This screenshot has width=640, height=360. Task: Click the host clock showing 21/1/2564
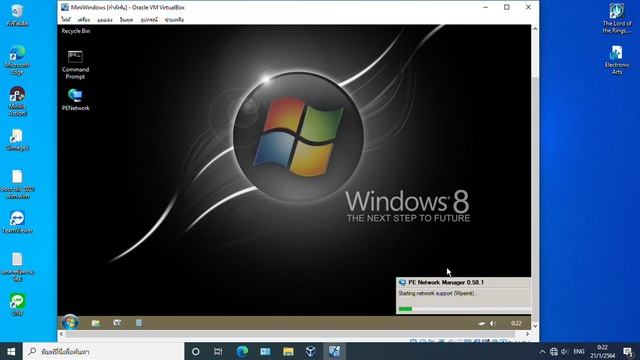click(602, 351)
